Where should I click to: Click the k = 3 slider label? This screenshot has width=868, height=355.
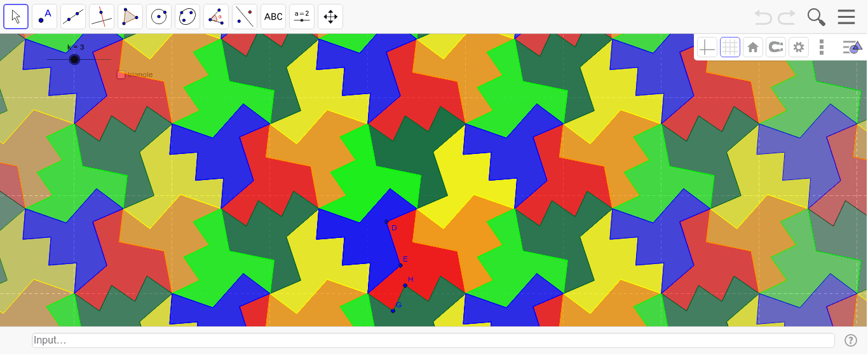76,47
